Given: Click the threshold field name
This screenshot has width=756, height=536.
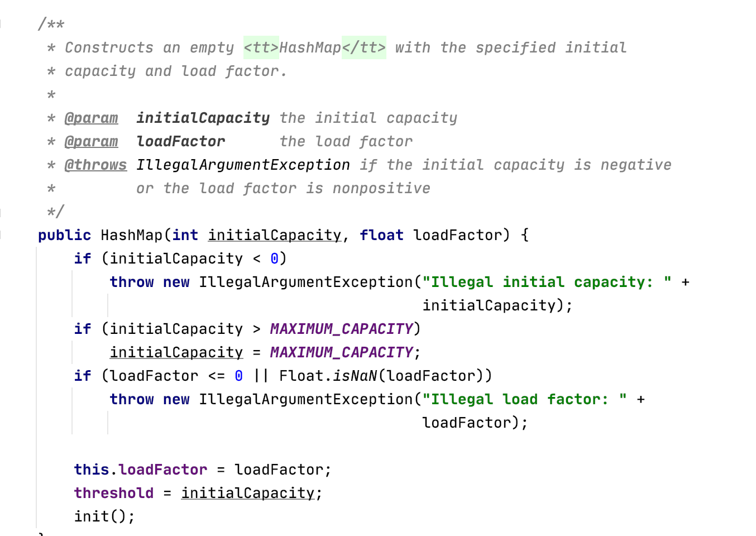Looking at the screenshot, I should click(113, 494).
